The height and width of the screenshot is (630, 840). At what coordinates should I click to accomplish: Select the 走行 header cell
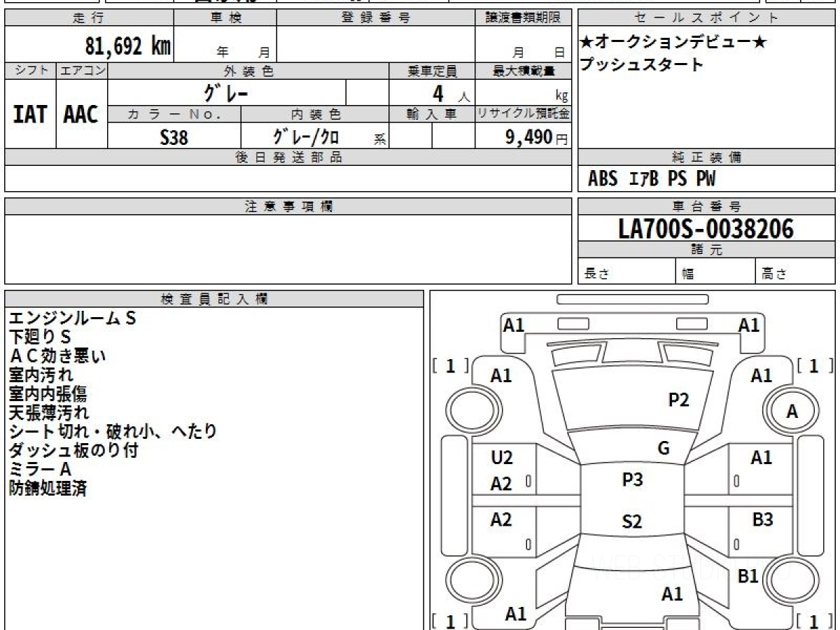tap(88, 18)
